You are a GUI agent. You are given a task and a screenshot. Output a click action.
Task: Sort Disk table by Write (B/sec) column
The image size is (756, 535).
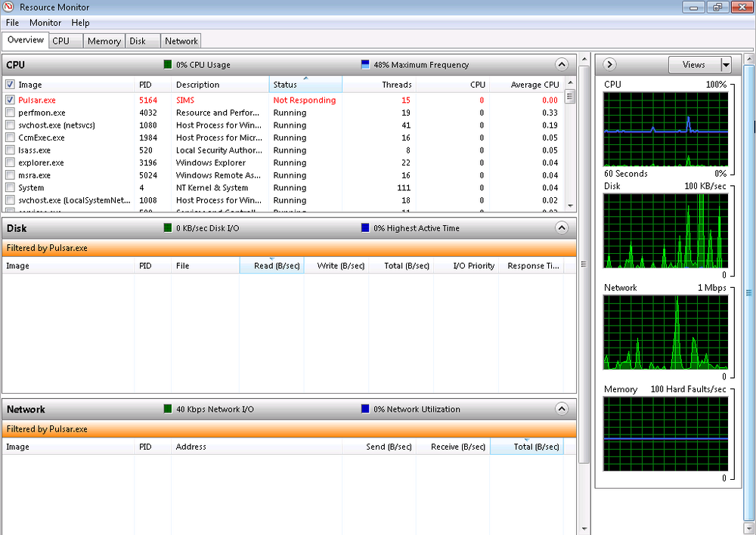336,265
